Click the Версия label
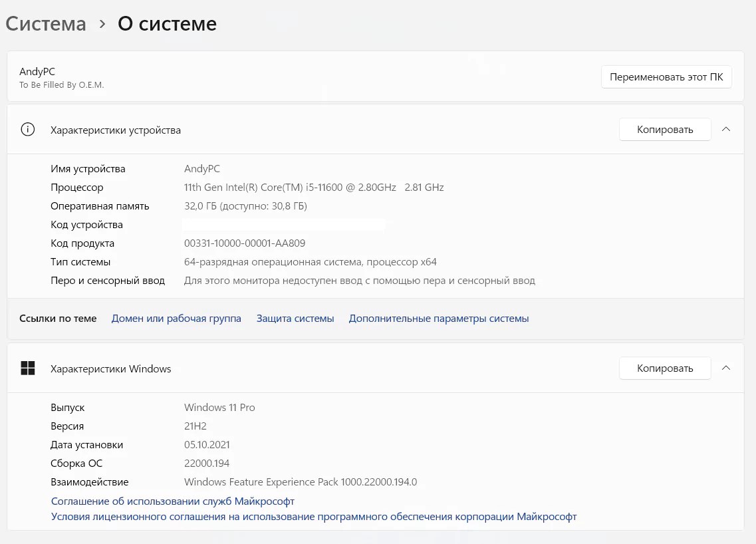Screen dimensions: 756x544 [x=67, y=426]
